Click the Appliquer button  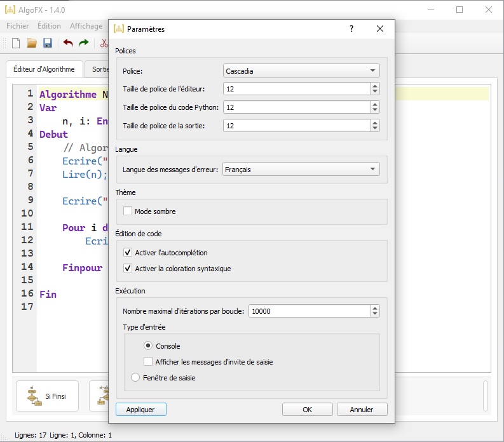point(140,409)
